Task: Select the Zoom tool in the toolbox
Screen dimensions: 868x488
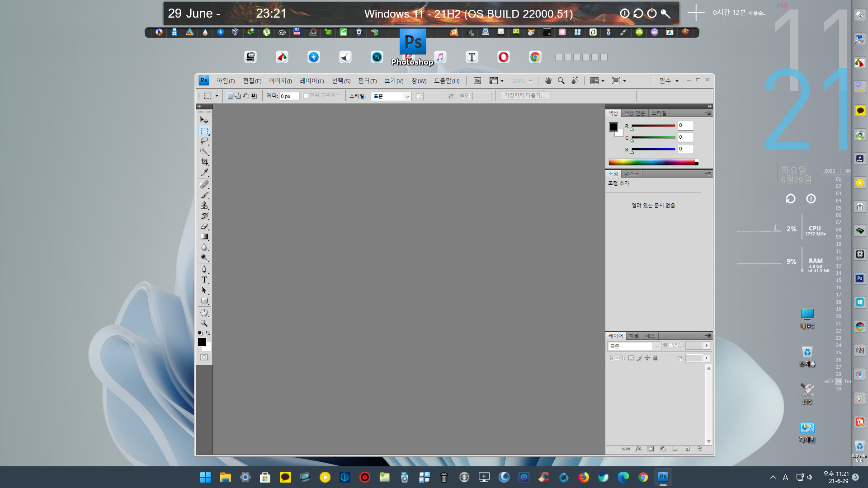Action: tap(204, 323)
